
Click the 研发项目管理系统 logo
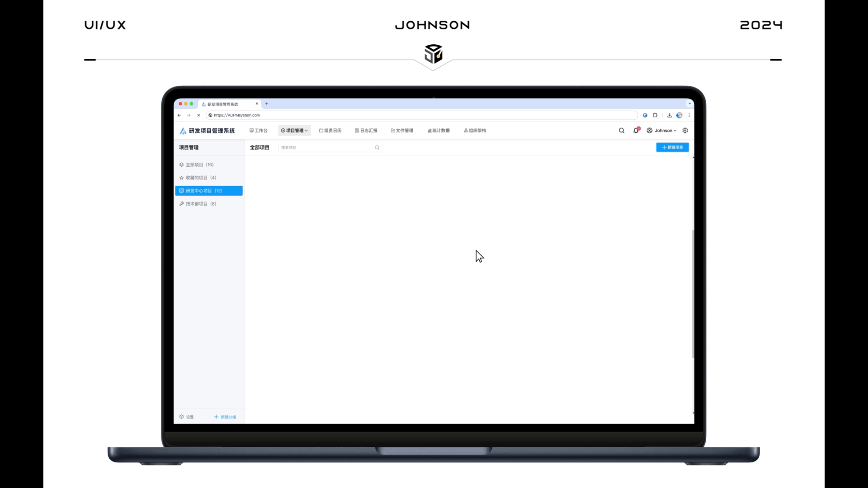(x=207, y=131)
